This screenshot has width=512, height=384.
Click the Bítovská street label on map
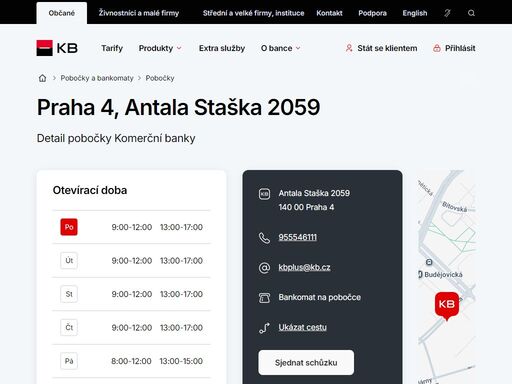pyautogui.click(x=454, y=207)
